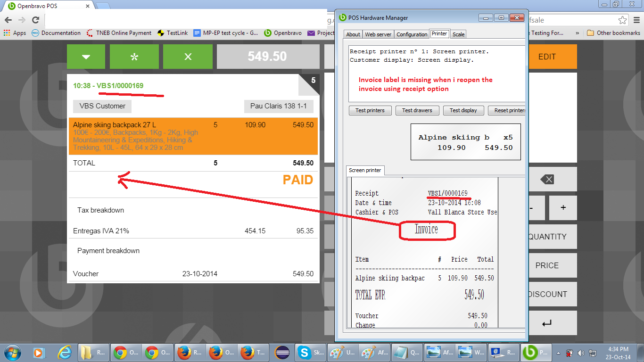
Task: Click the browser reload icon
Action: coord(35,20)
